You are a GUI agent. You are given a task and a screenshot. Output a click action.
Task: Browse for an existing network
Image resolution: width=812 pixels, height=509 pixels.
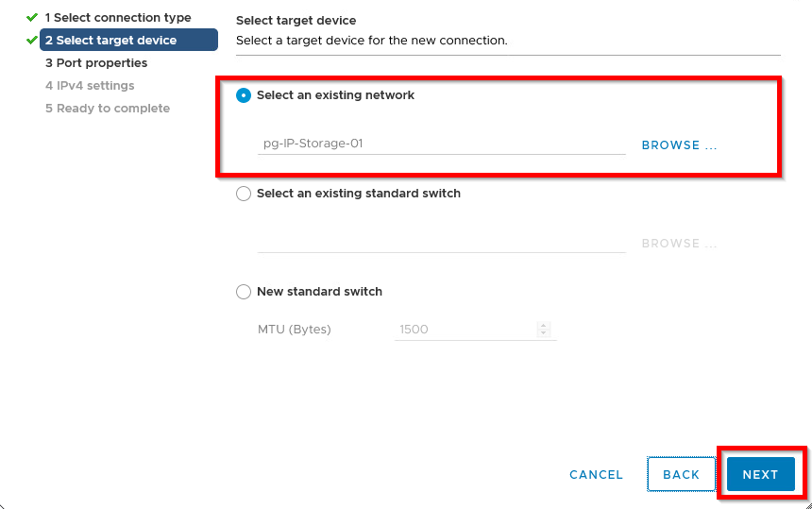pyautogui.click(x=680, y=145)
